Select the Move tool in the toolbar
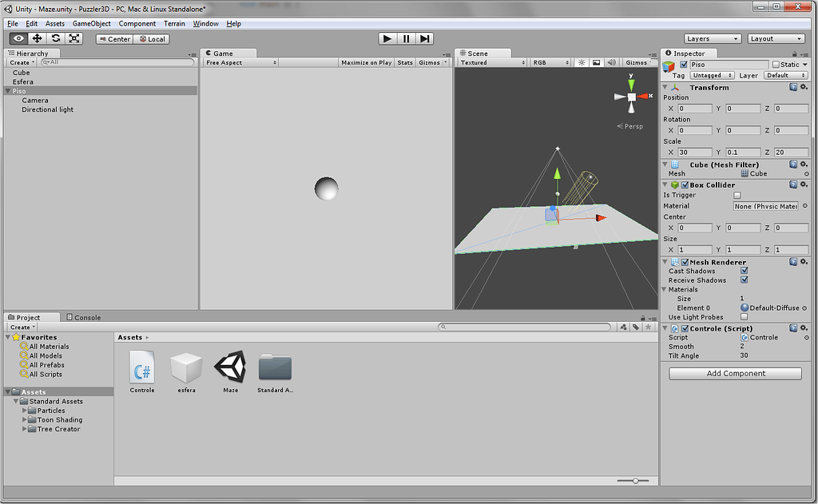 (36, 38)
